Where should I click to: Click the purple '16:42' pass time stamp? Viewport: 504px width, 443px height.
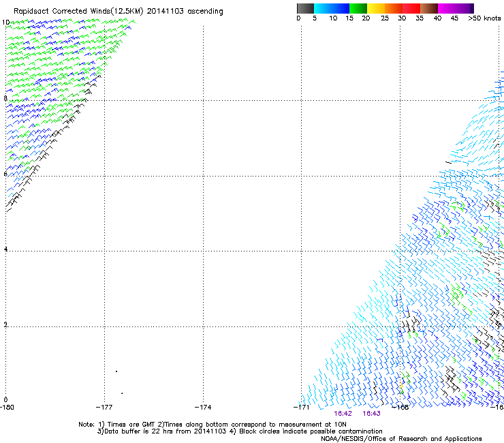[x=343, y=414]
